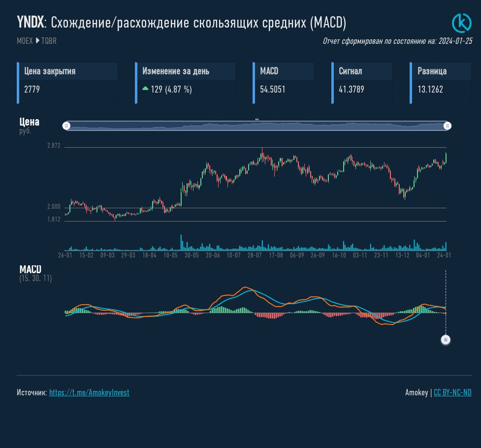The image size is (481, 448).
Task: Select the TQBR breadcrumb item
Action: coord(49,41)
